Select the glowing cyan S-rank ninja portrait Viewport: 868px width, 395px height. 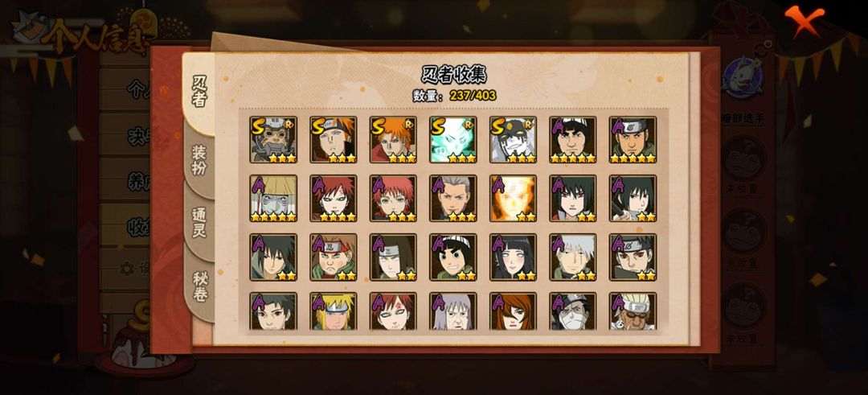(452, 140)
